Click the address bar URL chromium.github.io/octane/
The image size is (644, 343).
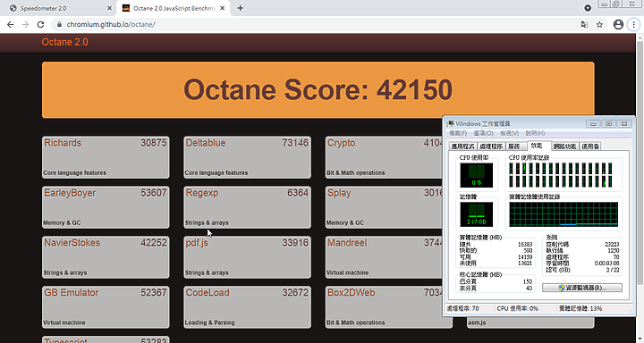pyautogui.click(x=111, y=25)
